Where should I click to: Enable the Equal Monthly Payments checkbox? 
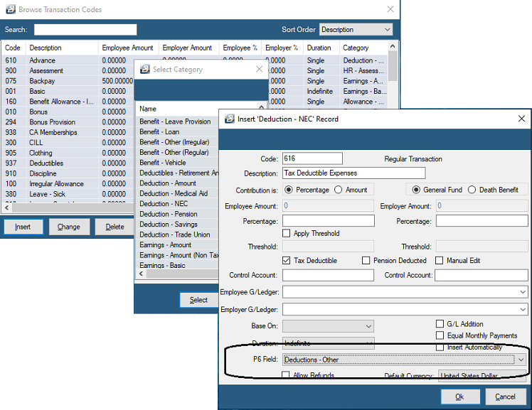440,335
